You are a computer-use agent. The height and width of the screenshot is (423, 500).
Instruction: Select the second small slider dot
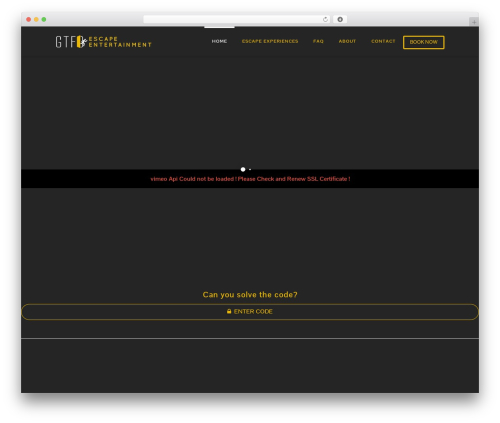250,169
